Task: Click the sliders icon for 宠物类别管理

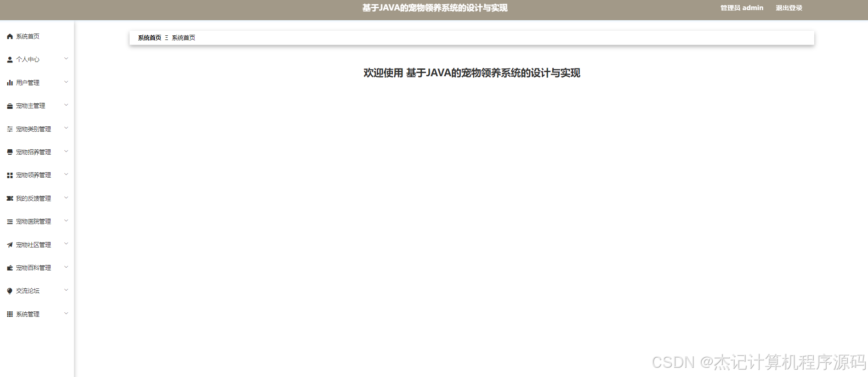Action: coord(10,129)
